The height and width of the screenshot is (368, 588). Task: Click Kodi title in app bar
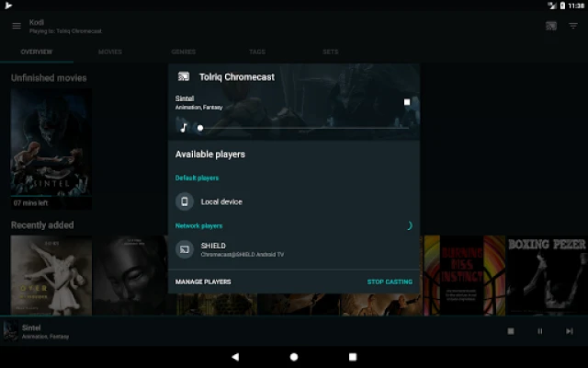pyautogui.click(x=37, y=22)
